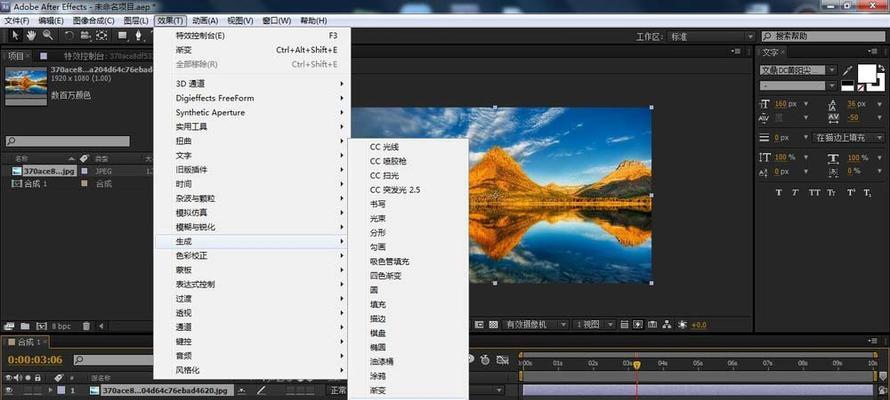Apply Subscript text style
The height and width of the screenshot is (400, 890).
867,193
